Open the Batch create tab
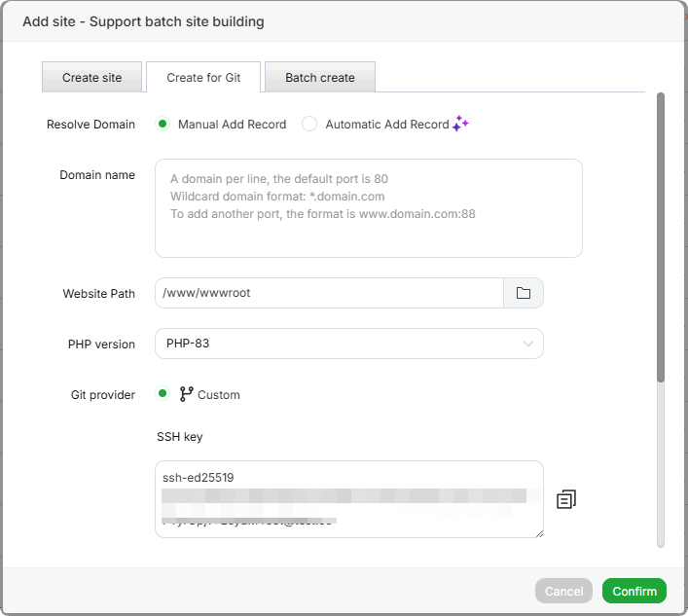688x616 pixels. coord(320,78)
